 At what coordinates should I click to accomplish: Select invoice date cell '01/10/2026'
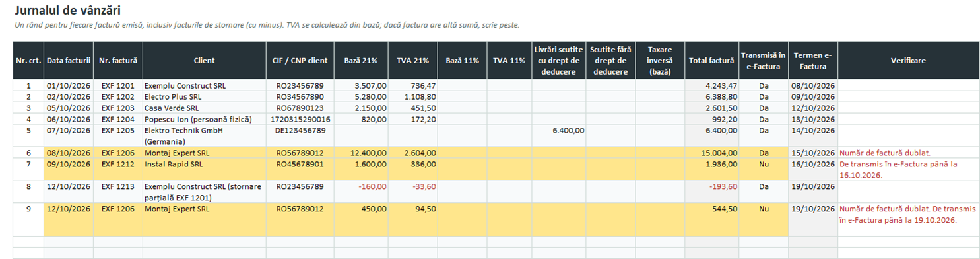click(x=69, y=85)
